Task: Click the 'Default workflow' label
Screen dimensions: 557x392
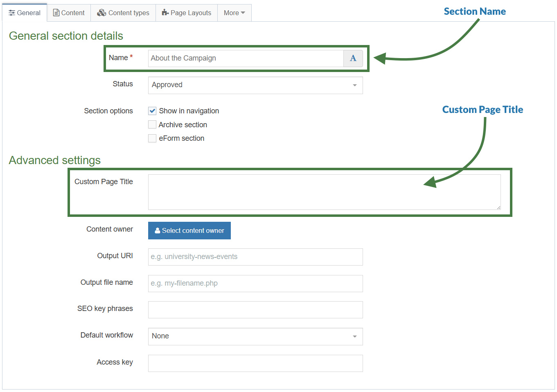Action: [x=107, y=335]
